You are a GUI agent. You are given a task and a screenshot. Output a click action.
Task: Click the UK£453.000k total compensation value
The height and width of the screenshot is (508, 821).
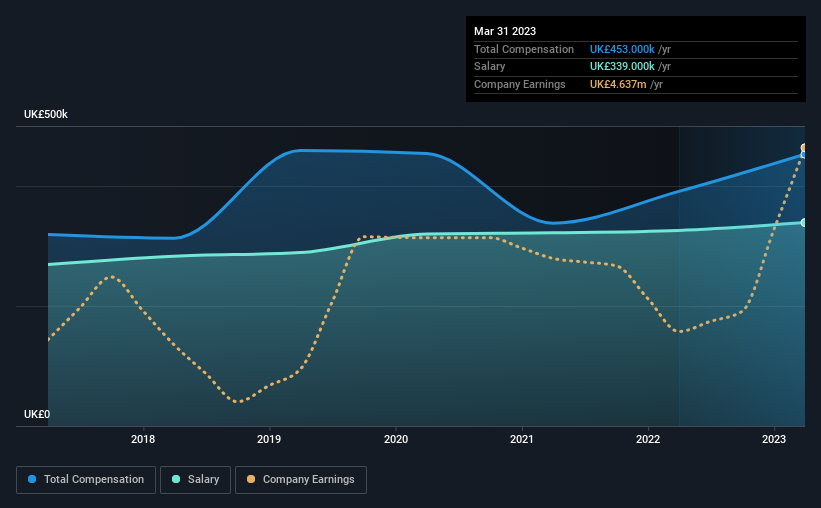click(x=622, y=49)
